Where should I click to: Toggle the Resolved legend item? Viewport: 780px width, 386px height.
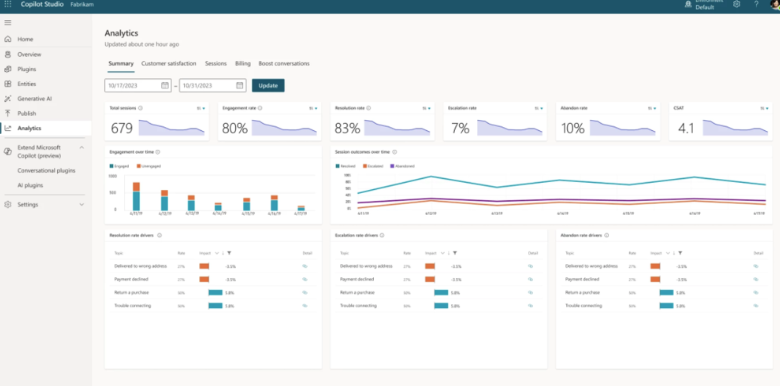tap(345, 166)
